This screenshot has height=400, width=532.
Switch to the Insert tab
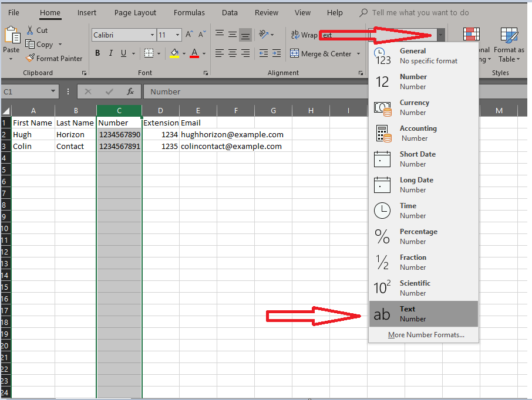(x=86, y=12)
